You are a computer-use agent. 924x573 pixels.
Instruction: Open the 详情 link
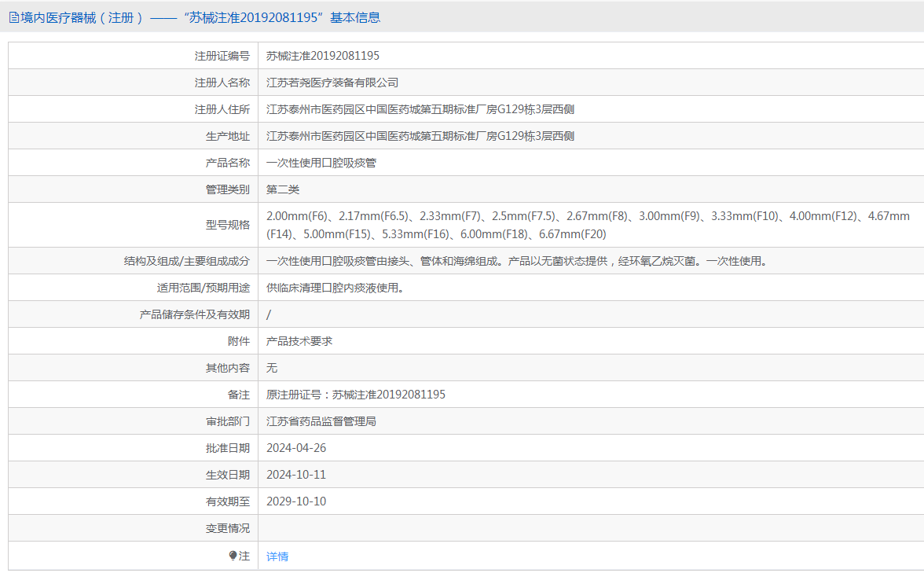pyautogui.click(x=277, y=556)
